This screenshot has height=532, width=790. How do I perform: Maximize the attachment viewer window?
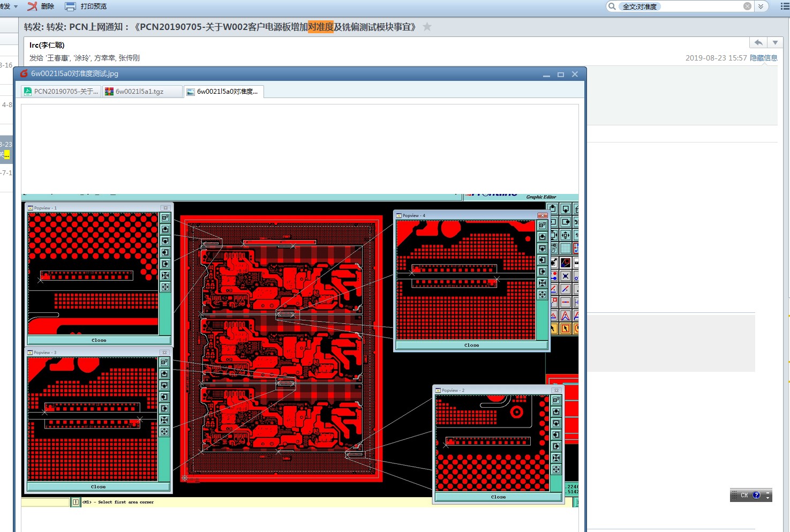(x=561, y=74)
